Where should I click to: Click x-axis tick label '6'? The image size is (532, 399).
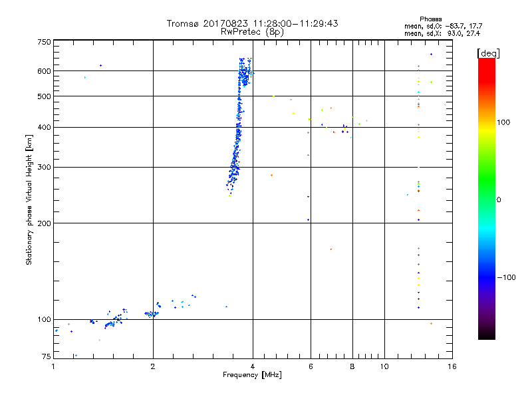click(x=311, y=366)
